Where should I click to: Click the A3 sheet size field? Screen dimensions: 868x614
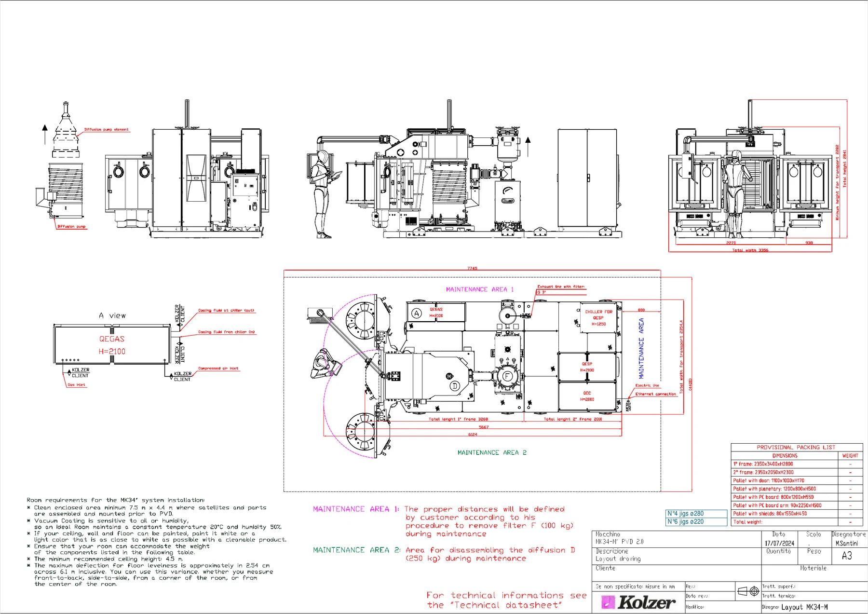coord(847,556)
